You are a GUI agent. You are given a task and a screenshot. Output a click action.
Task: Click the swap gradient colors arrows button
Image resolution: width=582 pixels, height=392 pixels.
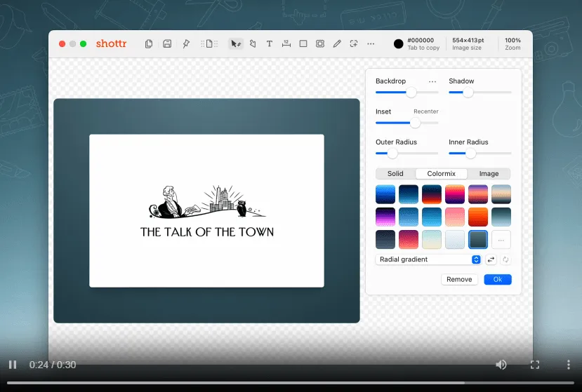pos(491,259)
